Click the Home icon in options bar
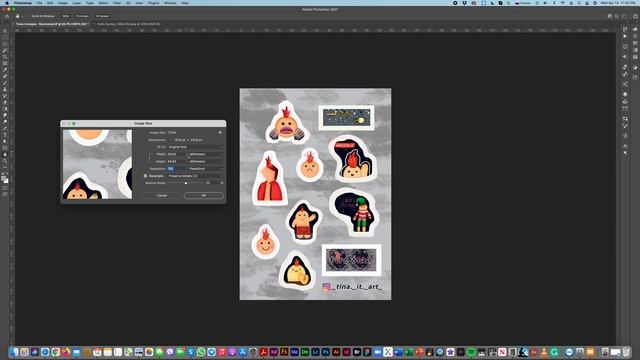 coord(7,16)
